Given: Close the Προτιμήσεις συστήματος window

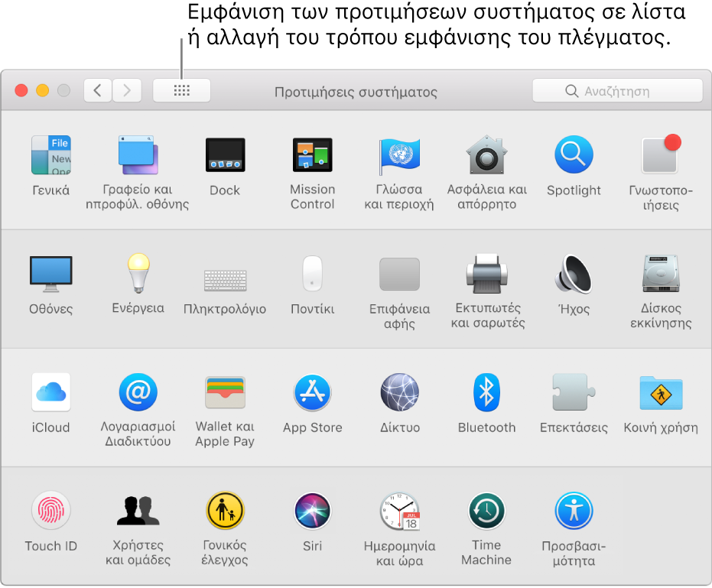Looking at the screenshot, I should tap(21, 91).
